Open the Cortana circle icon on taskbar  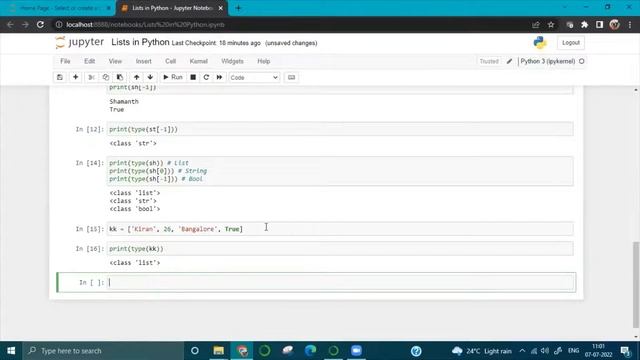tap(195, 351)
